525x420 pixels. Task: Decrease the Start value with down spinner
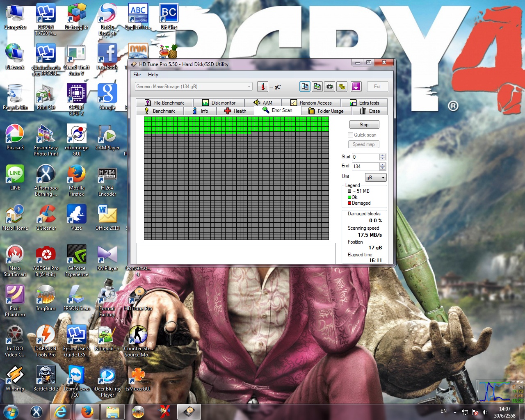(x=383, y=159)
